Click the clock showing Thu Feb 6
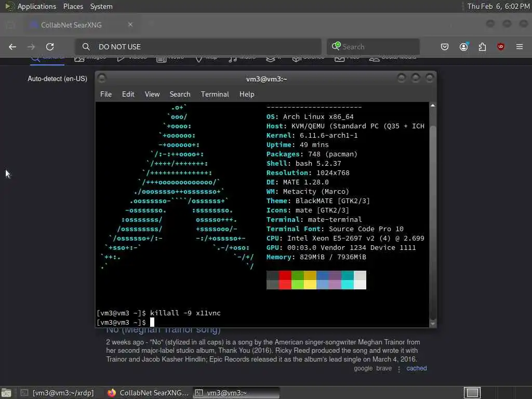 [498, 6]
